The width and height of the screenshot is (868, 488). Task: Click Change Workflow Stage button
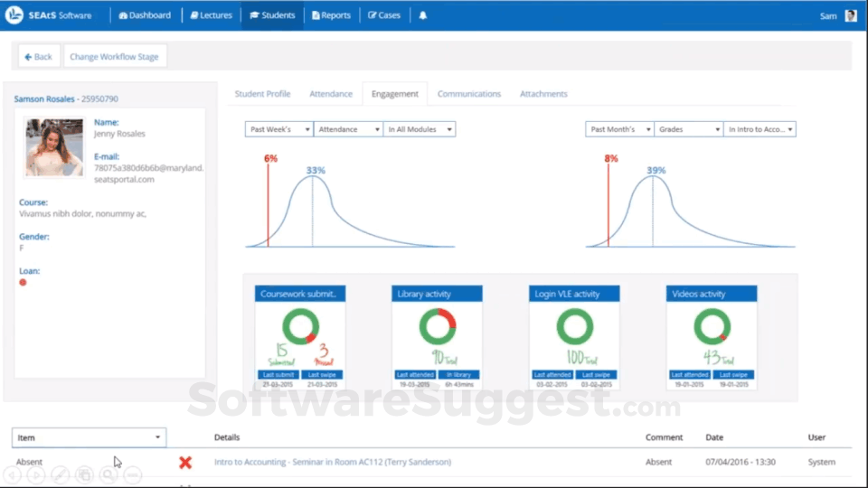pyautogui.click(x=114, y=56)
